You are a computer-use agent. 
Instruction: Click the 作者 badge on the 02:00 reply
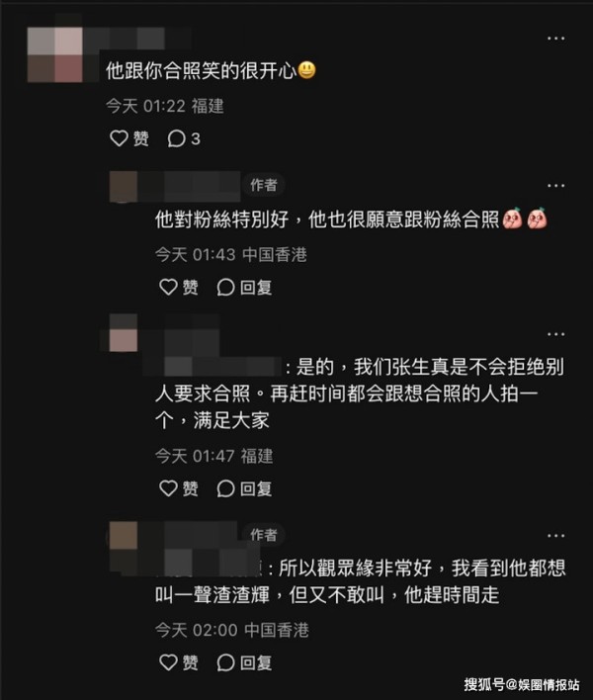263,534
